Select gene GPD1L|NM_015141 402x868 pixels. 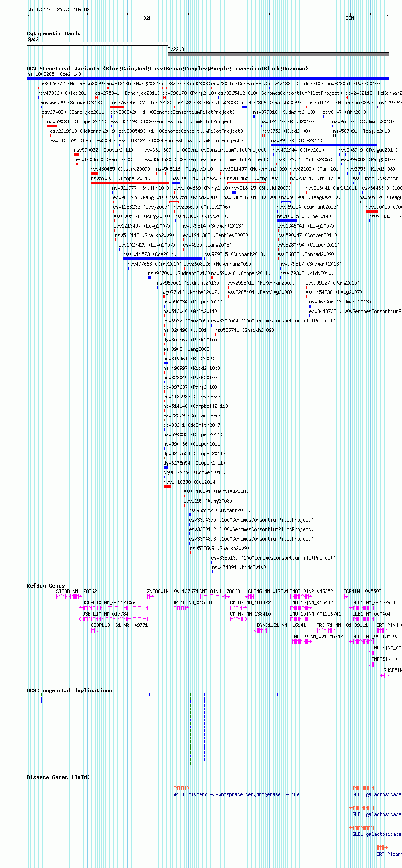[192, 602]
